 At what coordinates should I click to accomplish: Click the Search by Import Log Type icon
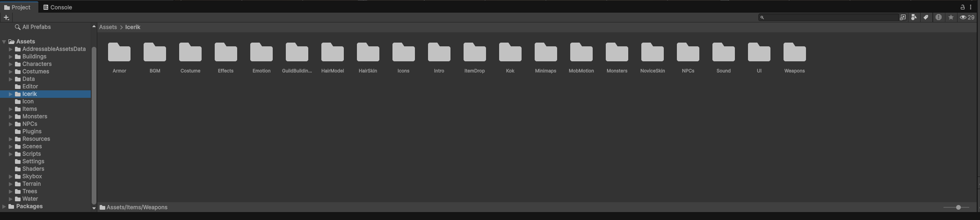click(938, 17)
